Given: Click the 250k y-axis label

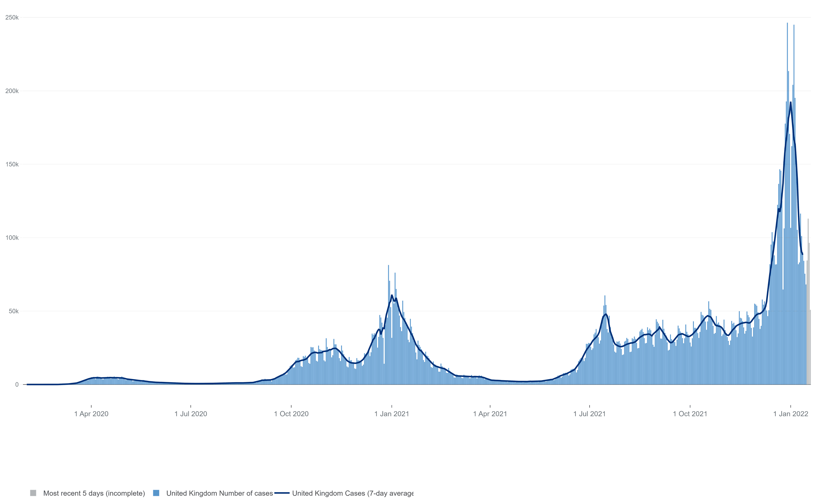Looking at the screenshot, I should pyautogui.click(x=12, y=17).
